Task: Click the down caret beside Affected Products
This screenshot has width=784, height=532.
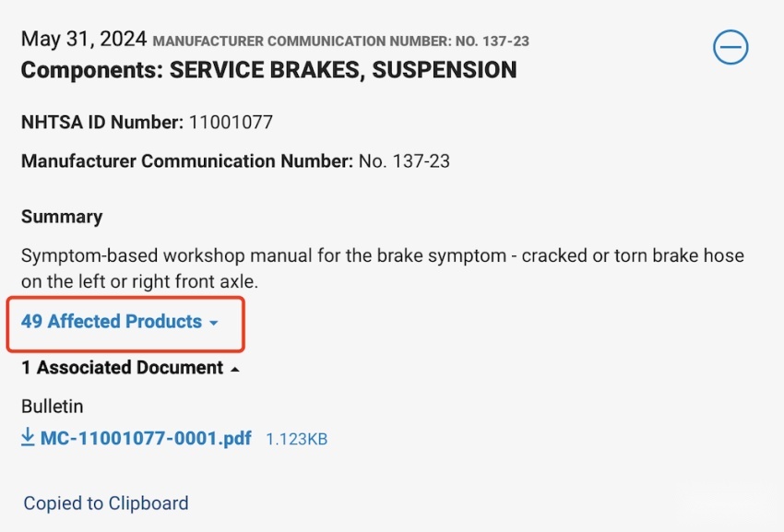Action: (x=214, y=323)
